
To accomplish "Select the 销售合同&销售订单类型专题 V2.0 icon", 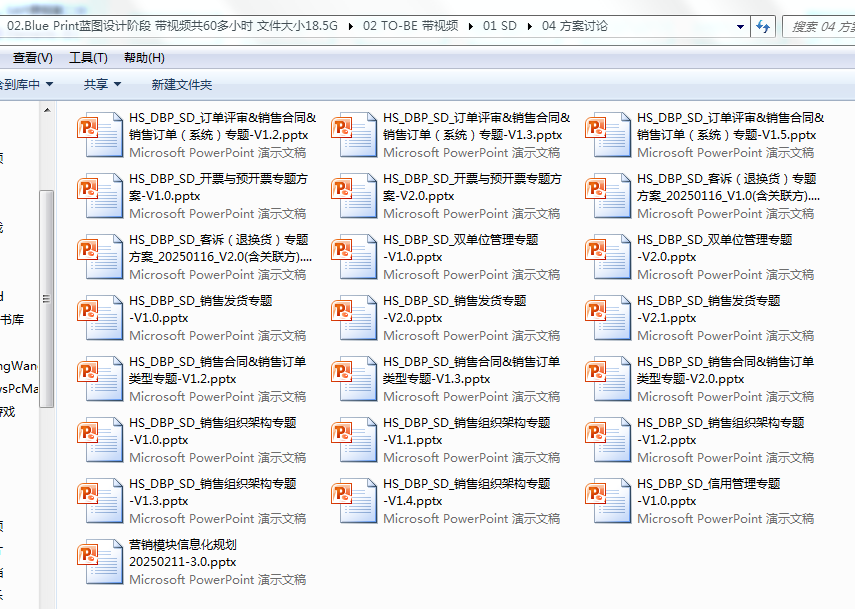I will coord(612,379).
